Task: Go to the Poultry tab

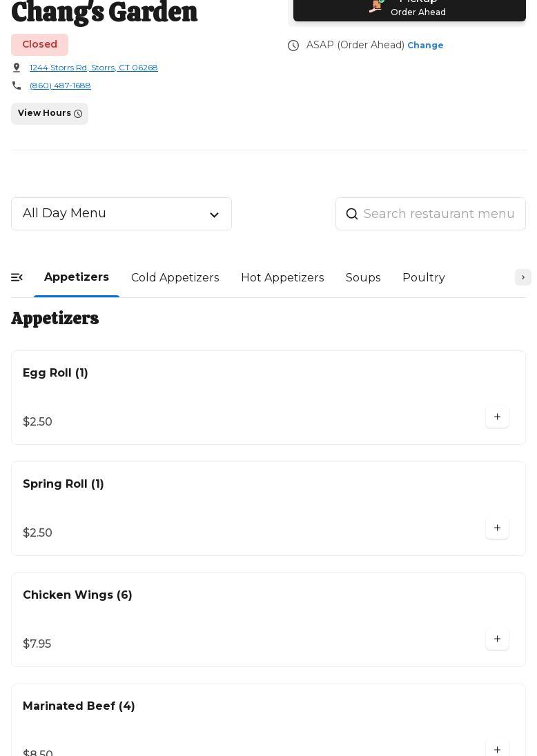Action: (x=424, y=277)
